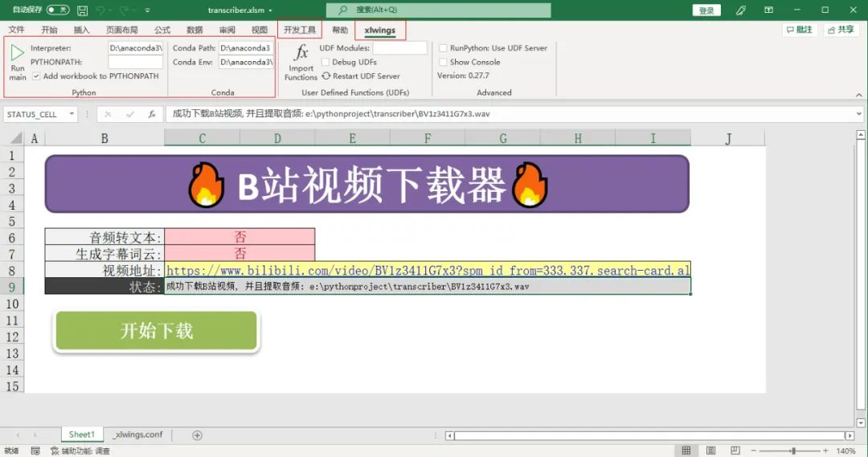Click the Save icon in title bar

click(x=82, y=10)
